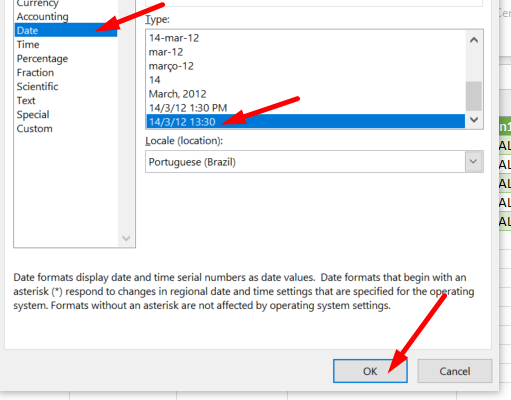Choose the 14-mar-12 date type
The width and height of the screenshot is (511, 400).
174,38
